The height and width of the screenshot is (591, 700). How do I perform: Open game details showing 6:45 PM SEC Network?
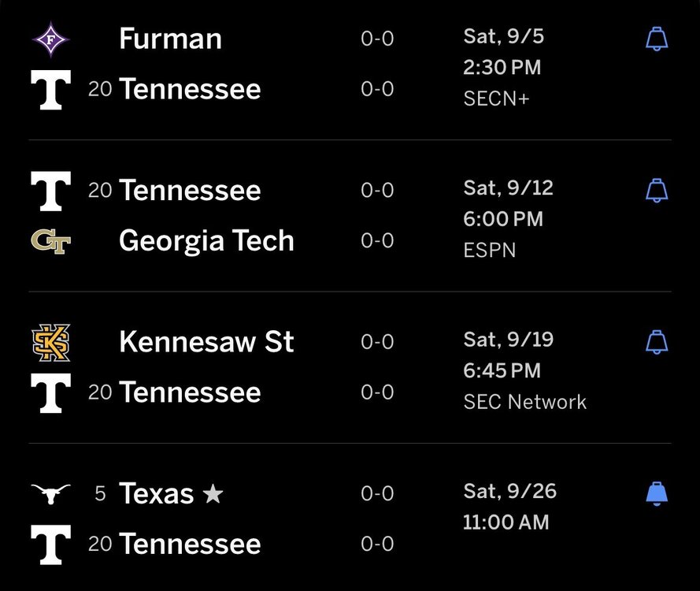click(x=524, y=371)
